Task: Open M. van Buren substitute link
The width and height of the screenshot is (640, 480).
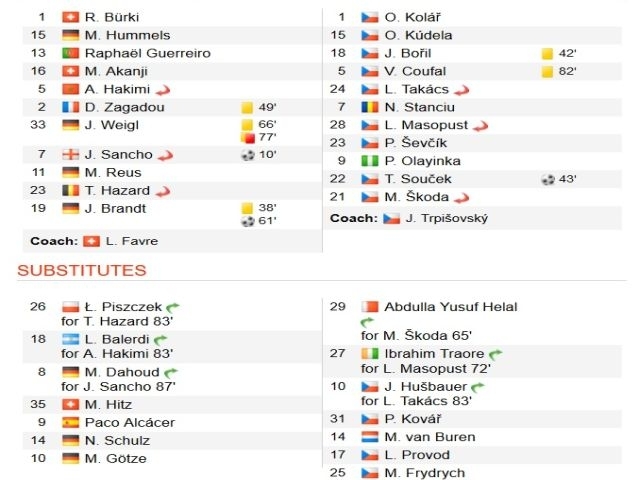Action: point(430,437)
